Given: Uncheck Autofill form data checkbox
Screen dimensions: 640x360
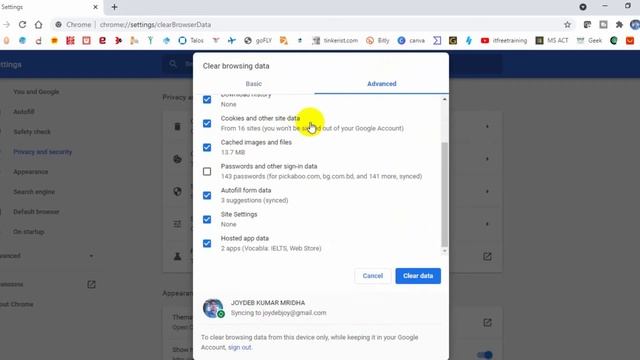Looking at the screenshot, I should click(x=207, y=196).
